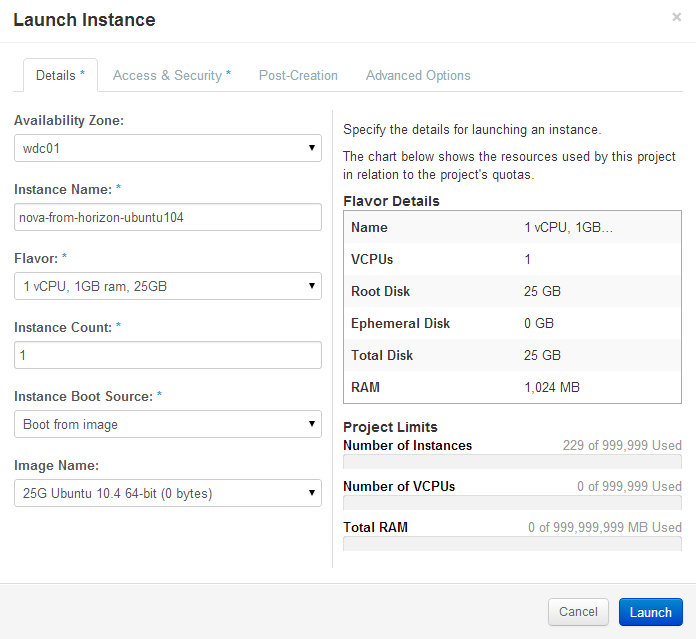Click the Cancel button
This screenshot has width=696, height=639.
coord(578,612)
